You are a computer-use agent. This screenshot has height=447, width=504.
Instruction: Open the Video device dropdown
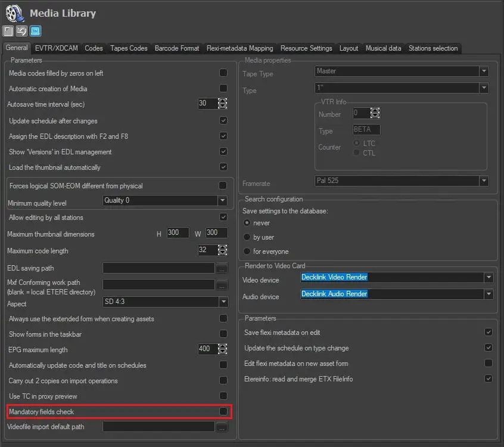pyautogui.click(x=488, y=278)
